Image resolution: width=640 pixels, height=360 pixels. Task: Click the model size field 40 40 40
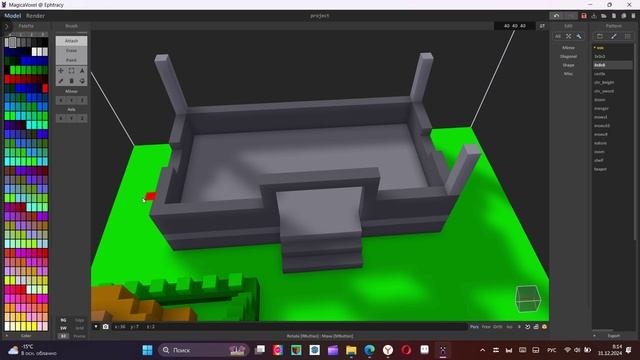(515, 26)
